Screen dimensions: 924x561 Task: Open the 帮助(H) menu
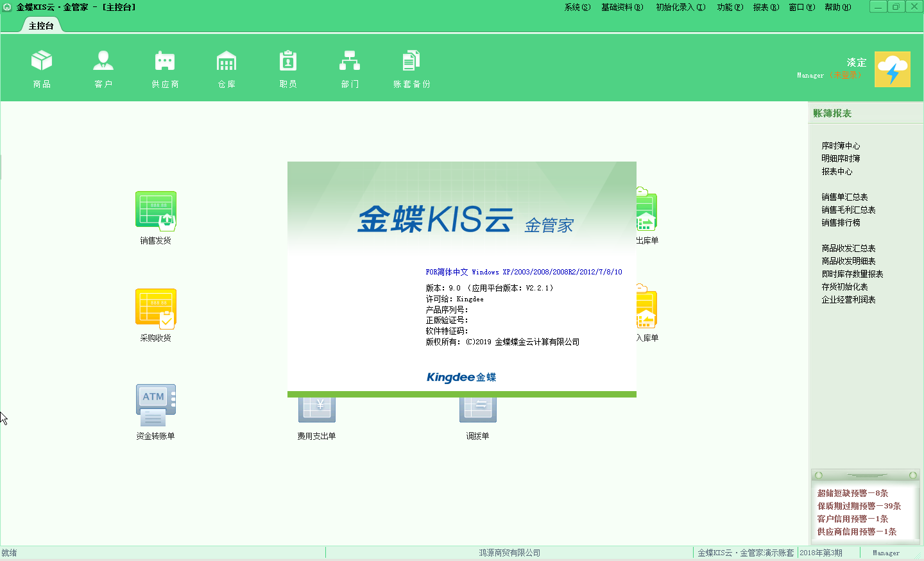837,7
